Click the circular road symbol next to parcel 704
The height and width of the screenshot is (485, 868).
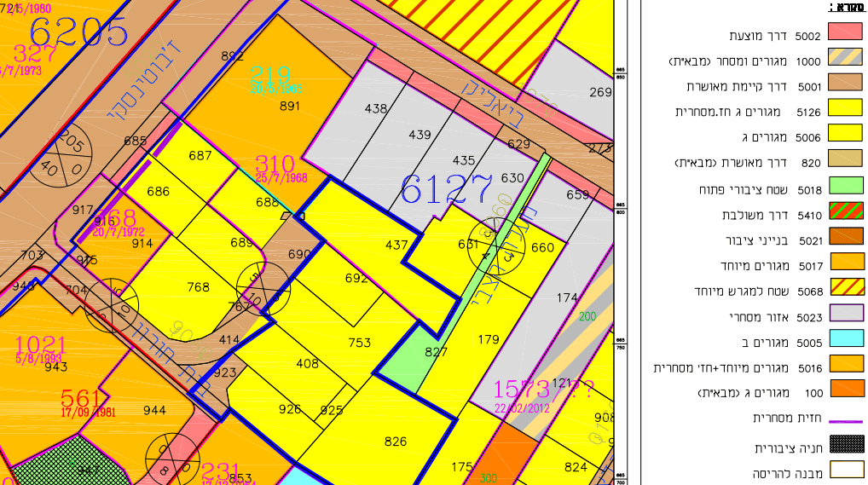(113, 304)
